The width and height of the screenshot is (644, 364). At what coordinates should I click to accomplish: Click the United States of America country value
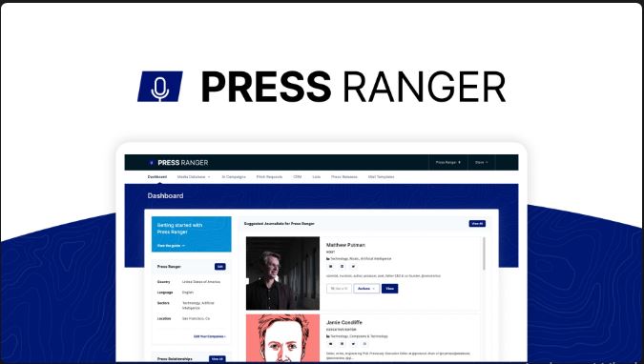[x=201, y=282]
